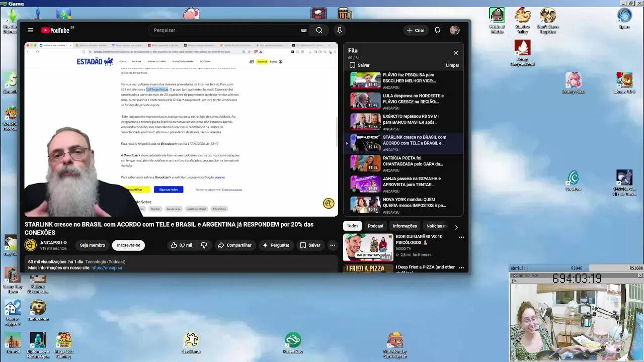
Task: Click the magnifier search button
Action: [319, 30]
